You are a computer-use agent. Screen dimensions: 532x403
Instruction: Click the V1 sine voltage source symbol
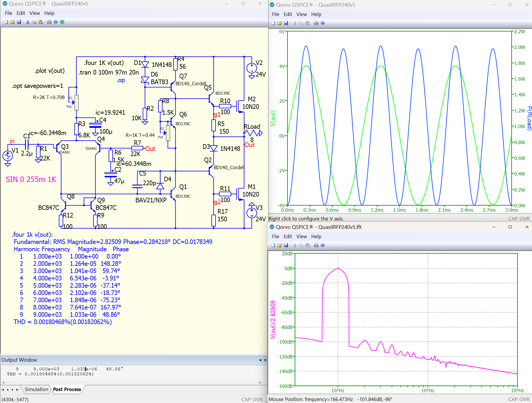(8, 156)
